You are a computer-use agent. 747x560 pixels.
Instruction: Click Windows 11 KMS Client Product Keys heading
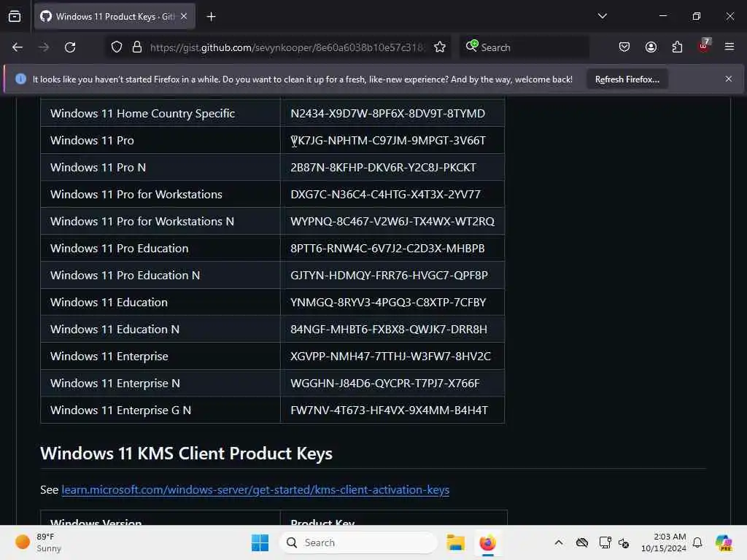(186, 454)
